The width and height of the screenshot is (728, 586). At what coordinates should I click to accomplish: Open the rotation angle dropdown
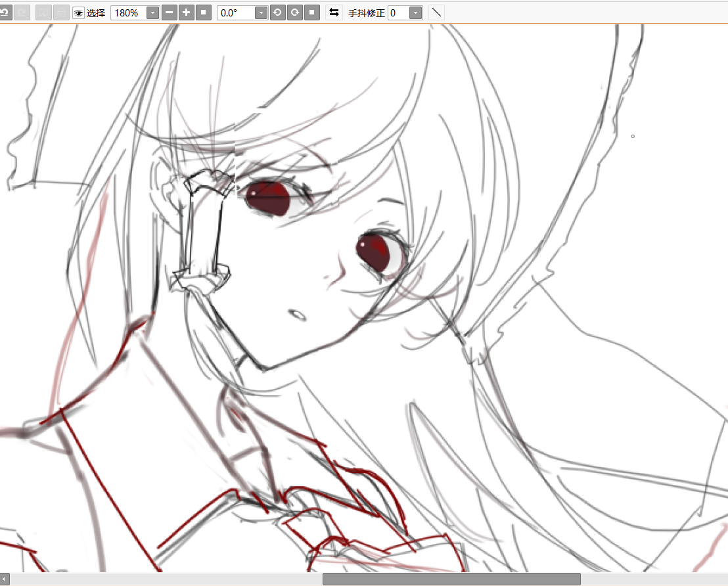pyautogui.click(x=261, y=12)
